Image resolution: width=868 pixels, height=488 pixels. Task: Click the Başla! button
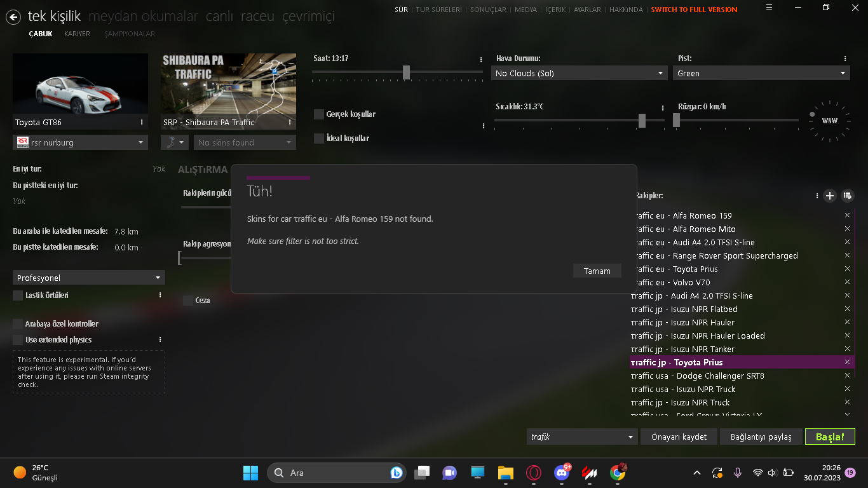tap(831, 437)
